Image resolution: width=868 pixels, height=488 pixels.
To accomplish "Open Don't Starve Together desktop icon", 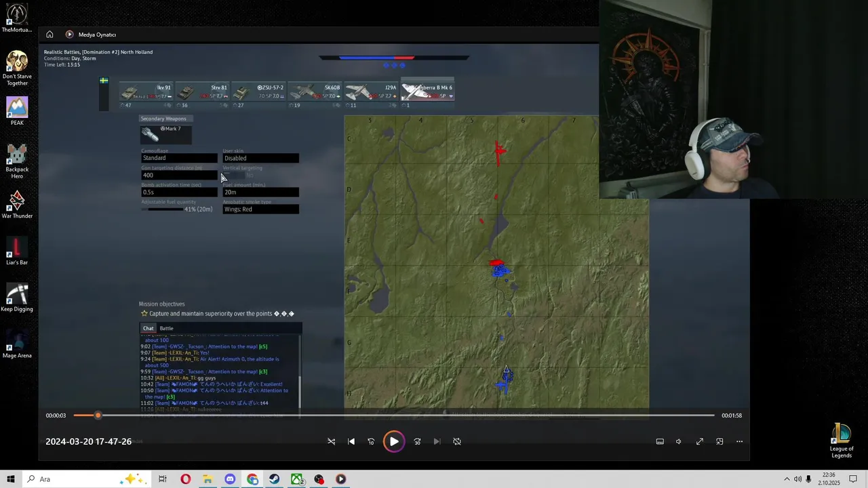I will 17,68.
